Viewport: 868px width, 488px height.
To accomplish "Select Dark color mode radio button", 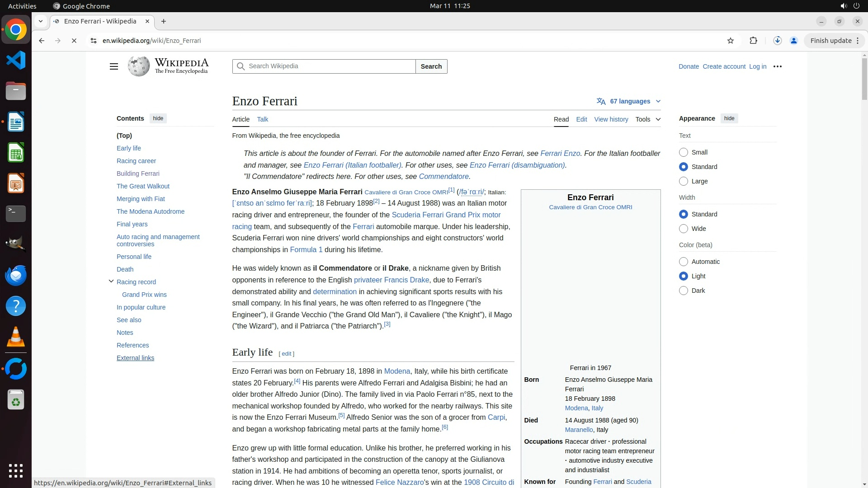I will pos(683,291).
